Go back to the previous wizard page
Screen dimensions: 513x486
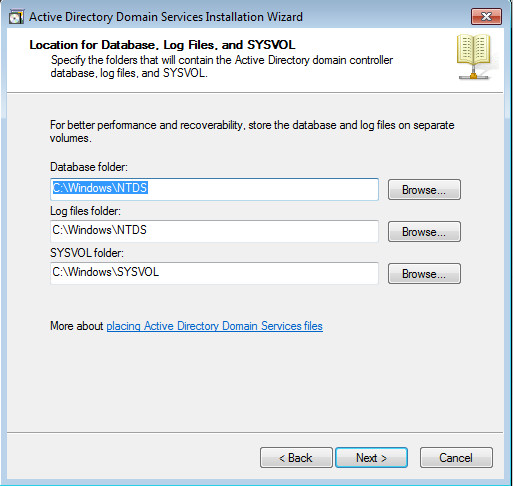pos(296,458)
